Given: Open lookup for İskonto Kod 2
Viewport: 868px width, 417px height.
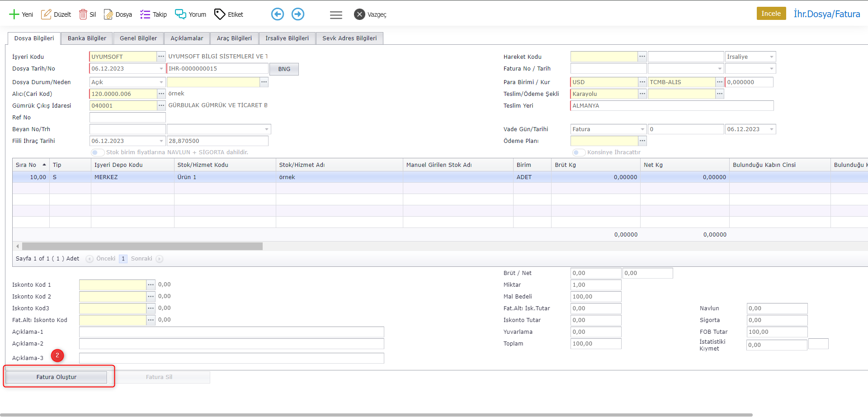Looking at the screenshot, I should tap(151, 296).
